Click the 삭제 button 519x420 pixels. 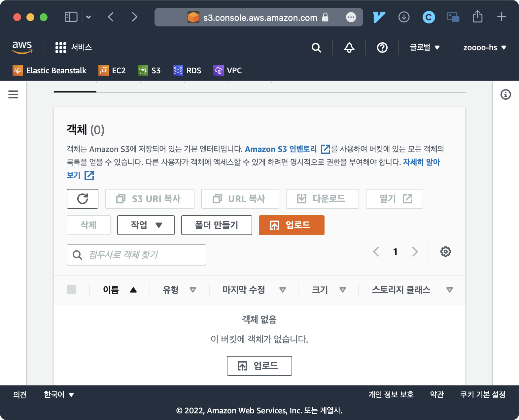tap(88, 225)
